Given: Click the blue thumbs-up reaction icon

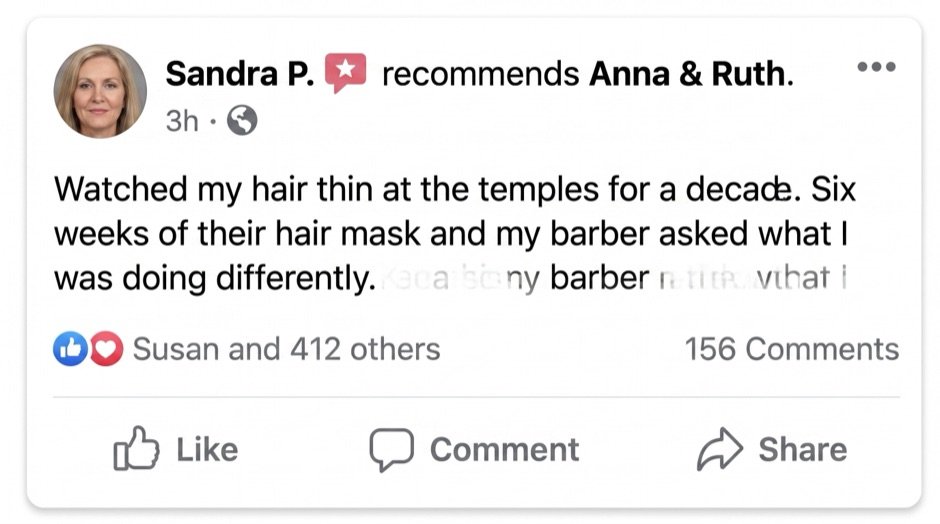Looking at the screenshot, I should pos(70,348).
